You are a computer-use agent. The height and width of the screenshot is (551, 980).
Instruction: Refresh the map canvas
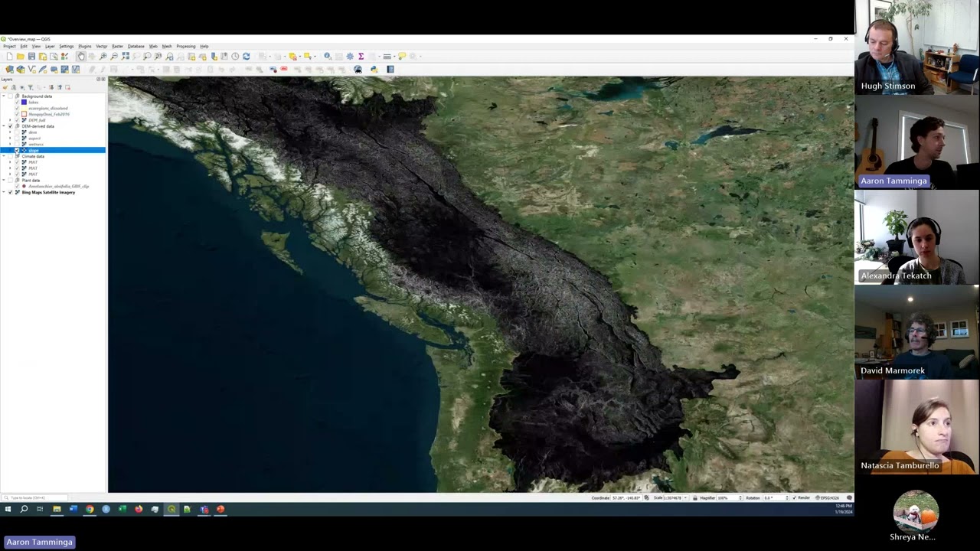coord(247,56)
